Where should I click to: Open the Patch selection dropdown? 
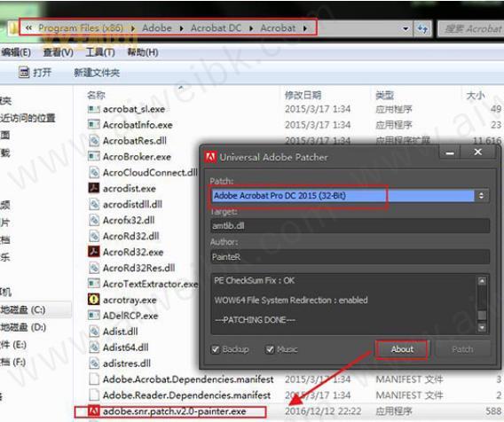pyautogui.click(x=481, y=196)
